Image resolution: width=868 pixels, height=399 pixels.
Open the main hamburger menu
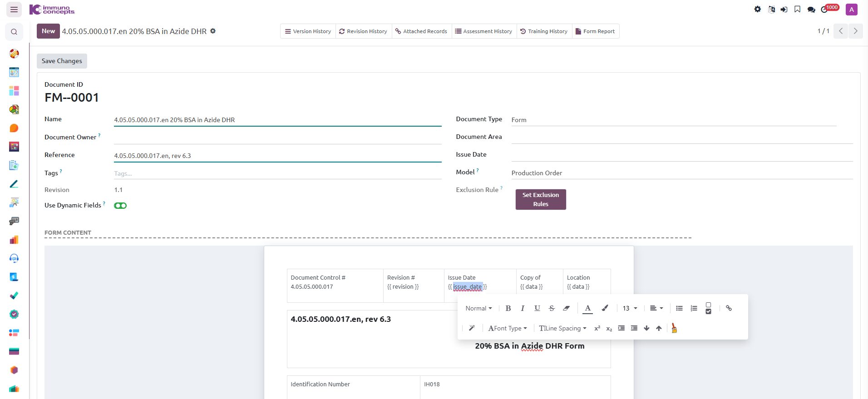point(14,9)
